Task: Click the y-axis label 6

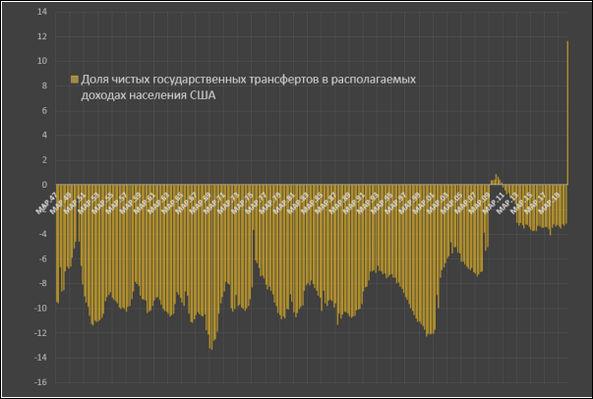Action: [45, 111]
